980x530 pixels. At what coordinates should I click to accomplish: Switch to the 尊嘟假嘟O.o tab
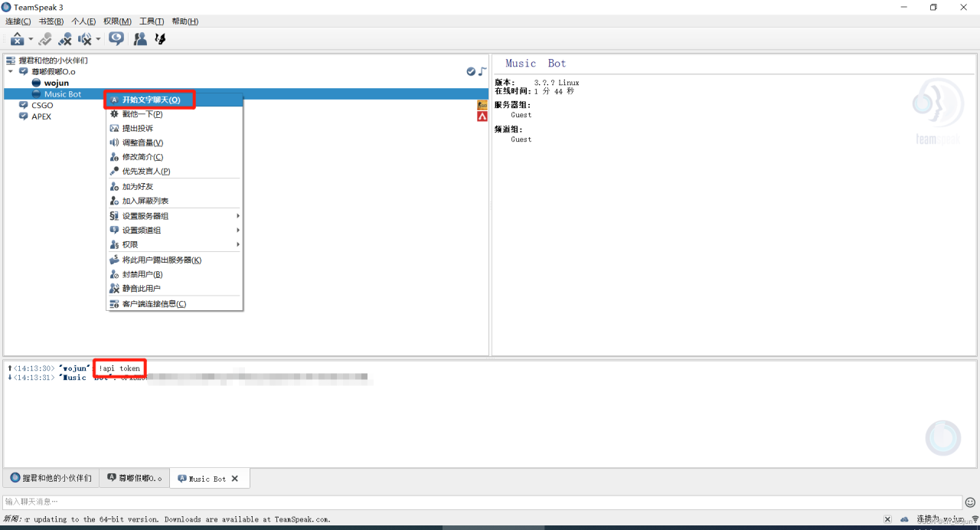[134, 477]
